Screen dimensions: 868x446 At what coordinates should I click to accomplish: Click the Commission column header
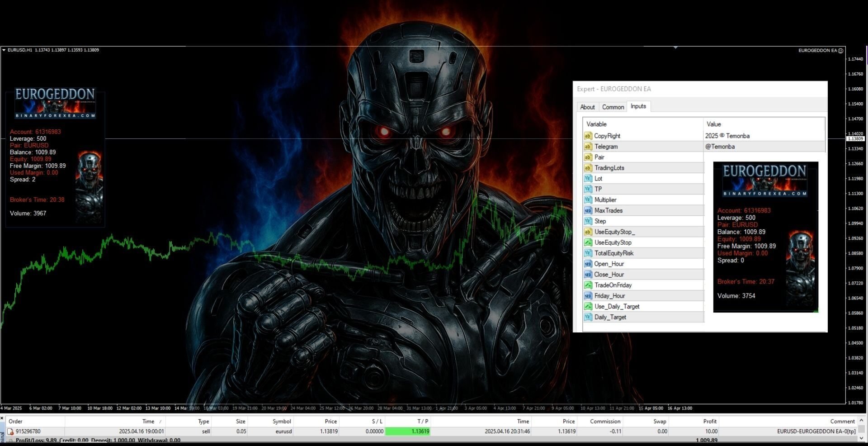600,421
